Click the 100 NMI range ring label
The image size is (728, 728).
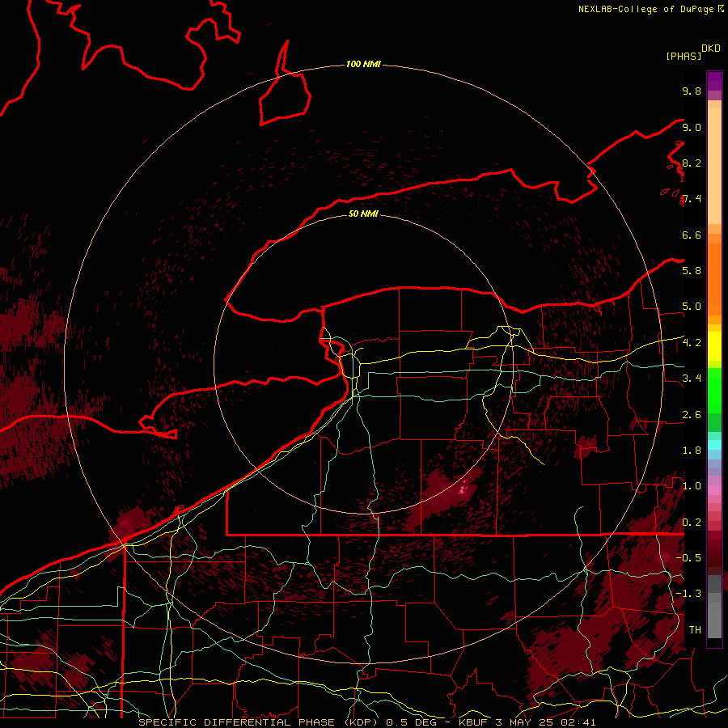tap(363, 64)
